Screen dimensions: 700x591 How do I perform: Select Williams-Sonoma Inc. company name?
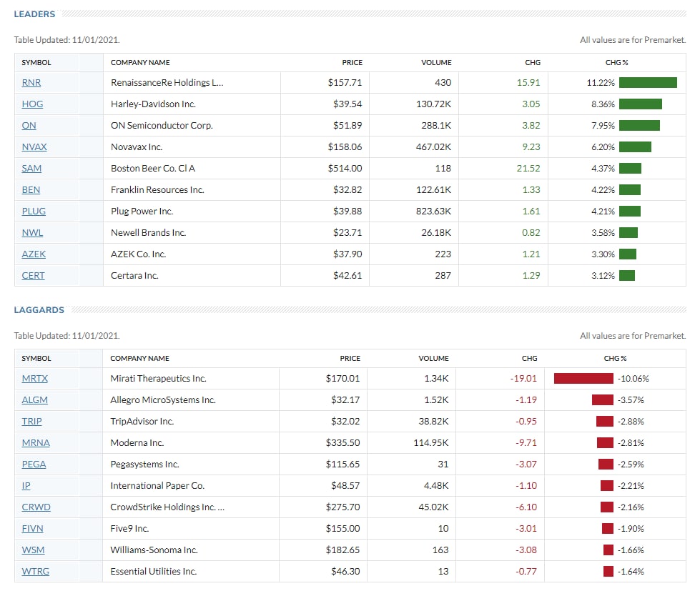point(154,550)
